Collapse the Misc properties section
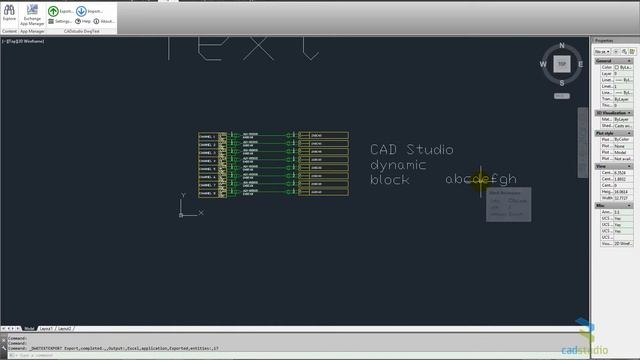 click(629, 205)
